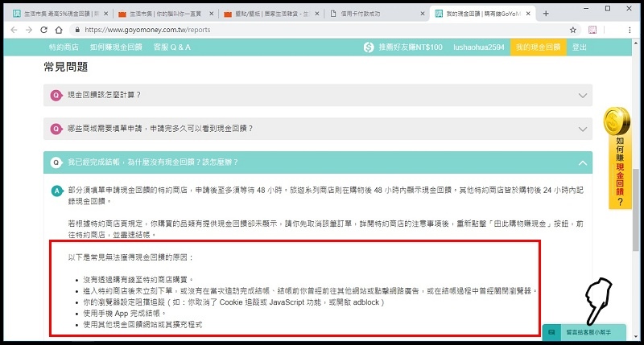Collapse the 我已經完成結帳 question chevron
The width and height of the screenshot is (644, 345).
[583, 162]
